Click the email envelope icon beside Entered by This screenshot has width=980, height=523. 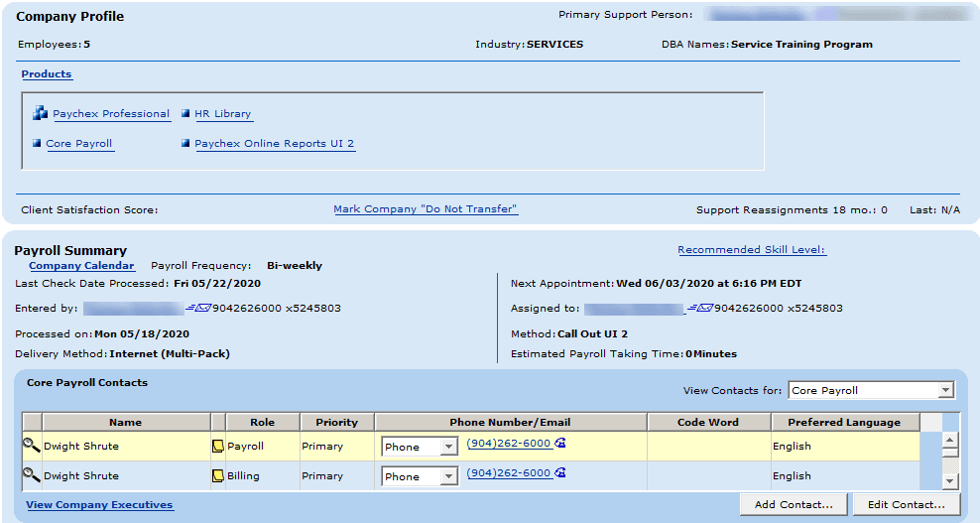coord(198,308)
